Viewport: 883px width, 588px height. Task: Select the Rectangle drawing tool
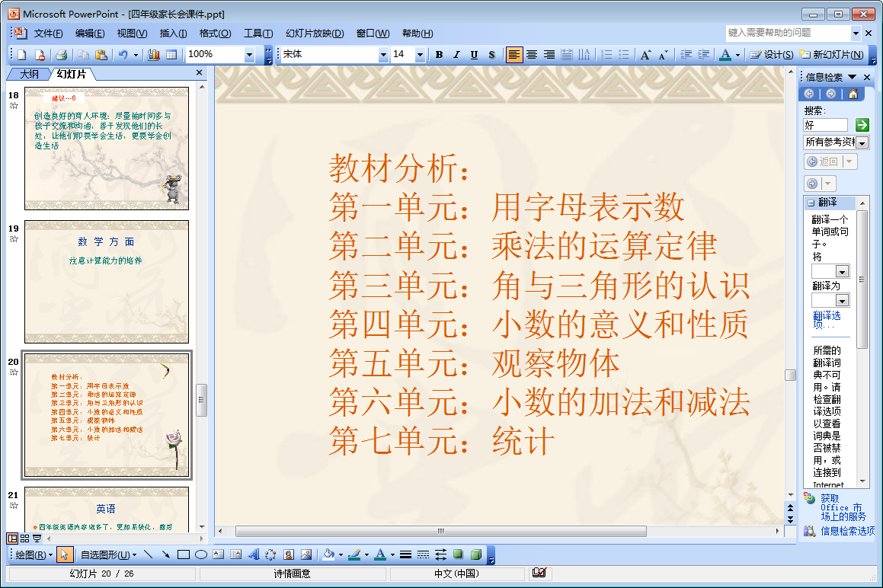184,554
